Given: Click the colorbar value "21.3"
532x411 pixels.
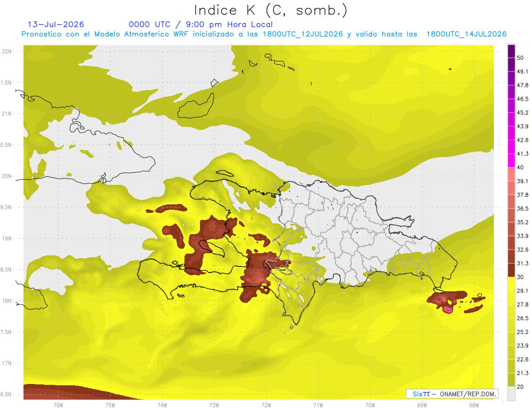Looking at the screenshot, I should [x=523, y=373].
